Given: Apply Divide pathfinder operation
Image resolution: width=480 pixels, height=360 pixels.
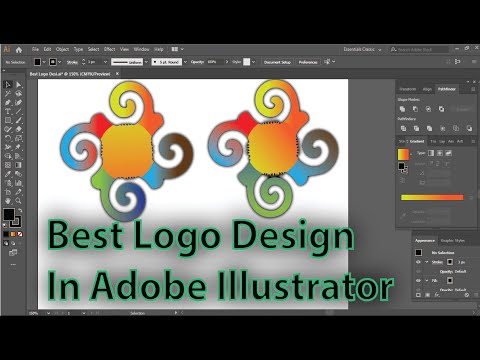Looking at the screenshot, I should 403,128.
